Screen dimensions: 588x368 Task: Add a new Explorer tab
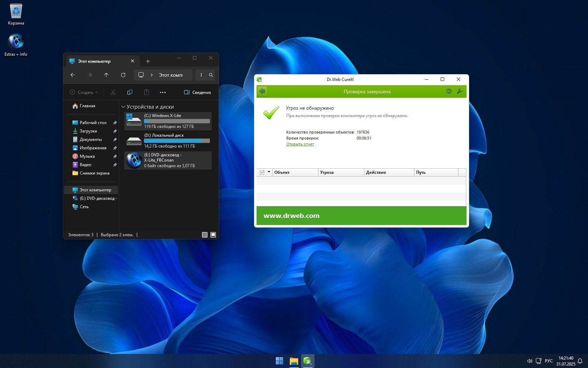(x=148, y=61)
